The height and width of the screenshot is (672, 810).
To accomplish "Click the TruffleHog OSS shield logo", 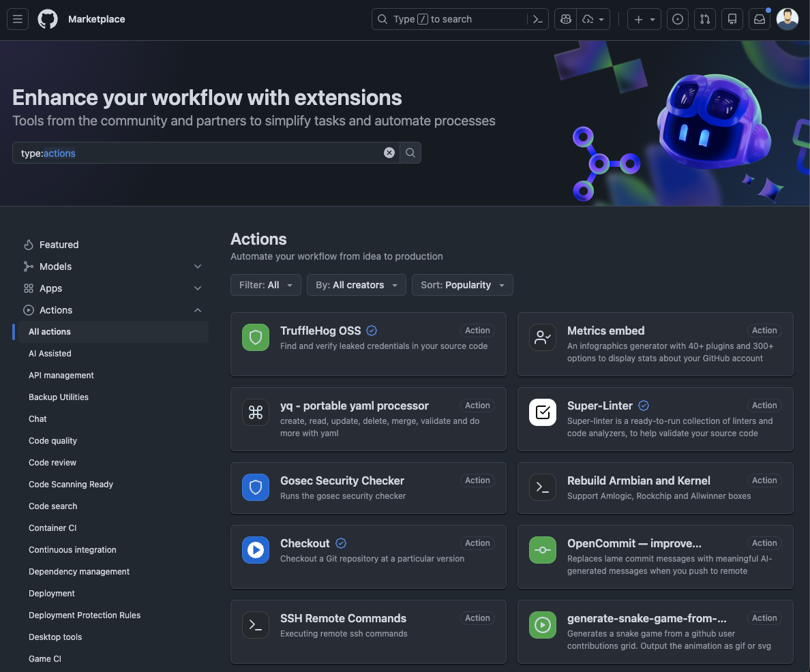I will (255, 337).
